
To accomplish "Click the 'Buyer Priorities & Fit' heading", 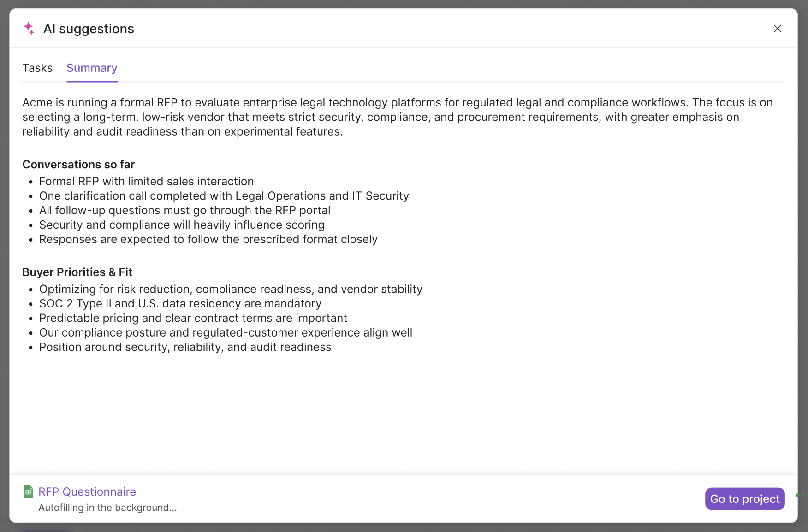I will click(x=77, y=272).
